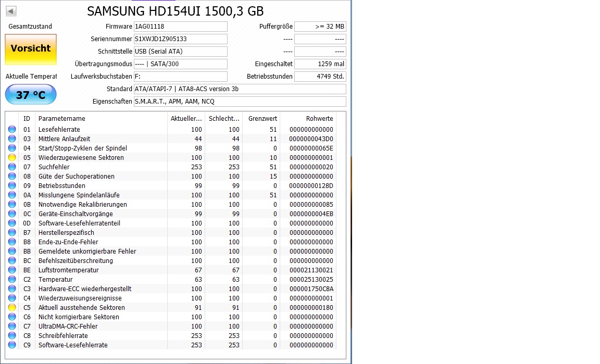Click status orb for Schreibfehlerrate
Image resolution: width=600 pixels, height=364 pixels.
click(12, 336)
